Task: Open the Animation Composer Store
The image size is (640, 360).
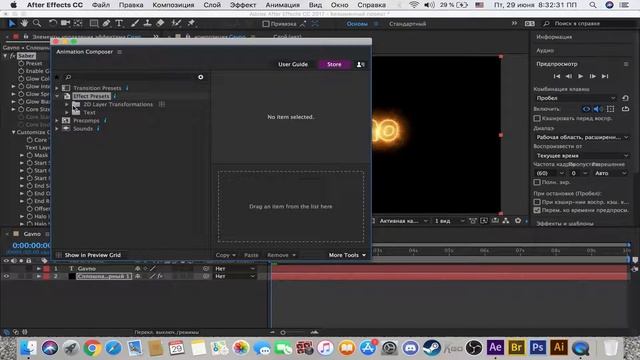Action: pos(334,64)
